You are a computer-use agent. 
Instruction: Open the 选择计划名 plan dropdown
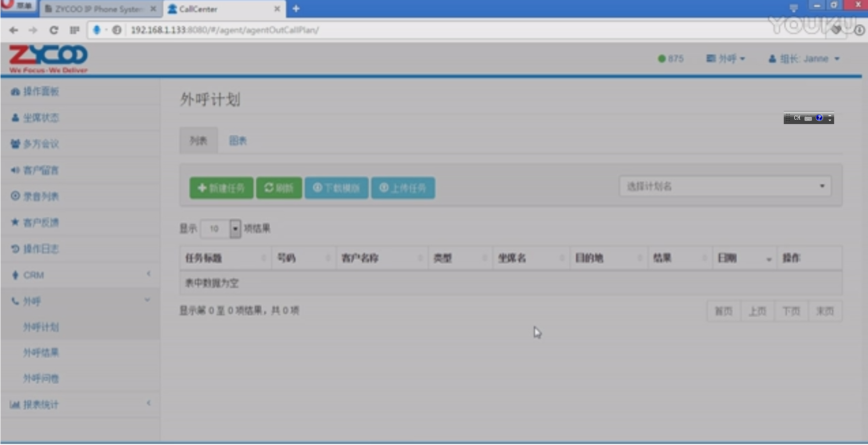pos(724,187)
